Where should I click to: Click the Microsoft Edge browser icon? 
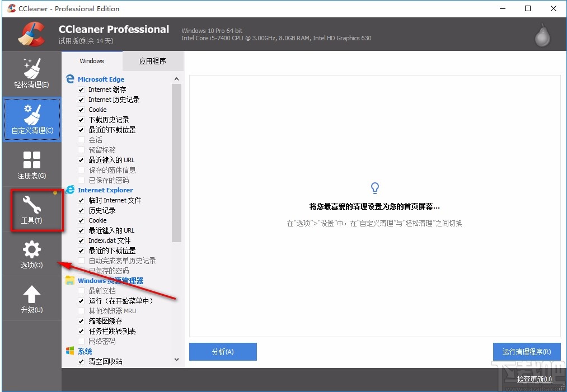[69, 78]
